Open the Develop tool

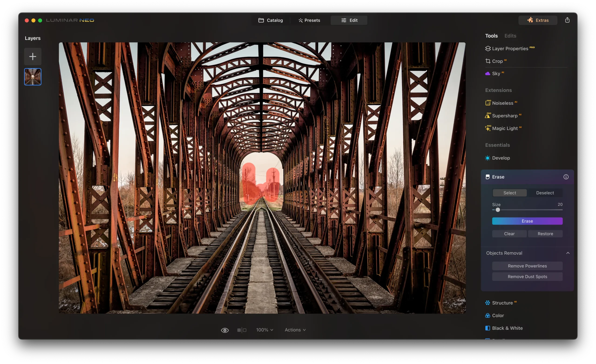501,158
